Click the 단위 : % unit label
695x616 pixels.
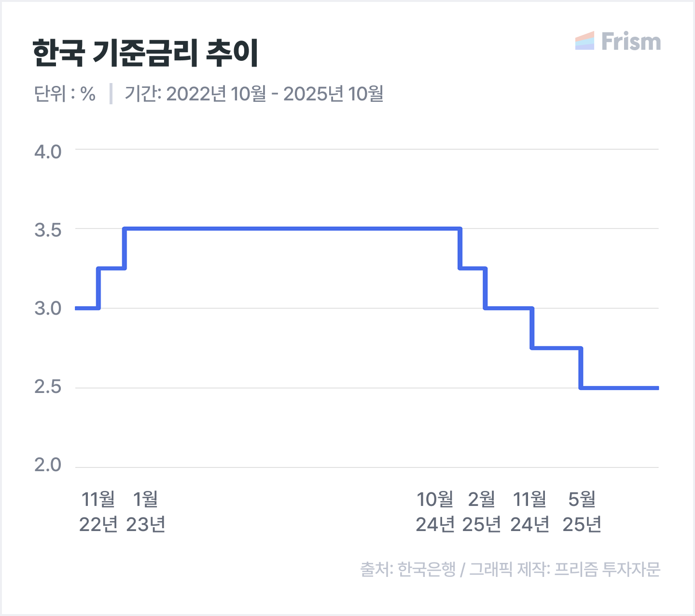pyautogui.click(x=65, y=94)
